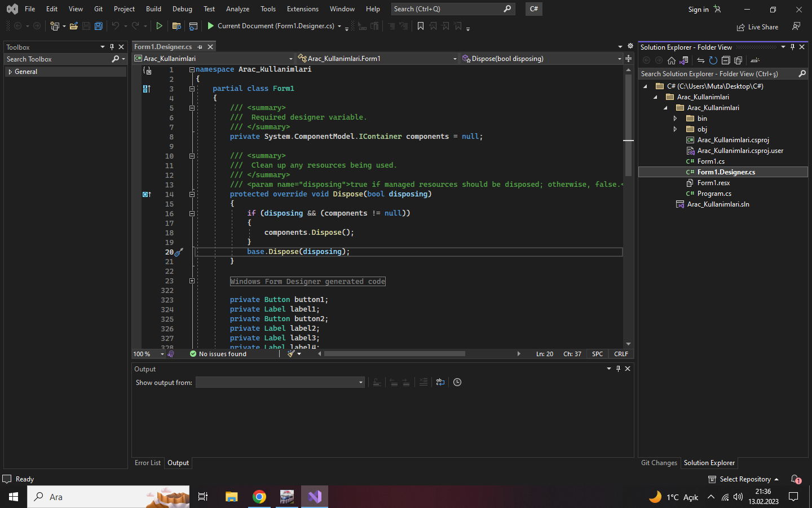Expand the bin folder
Viewport: 812px width, 508px height.
pos(675,119)
